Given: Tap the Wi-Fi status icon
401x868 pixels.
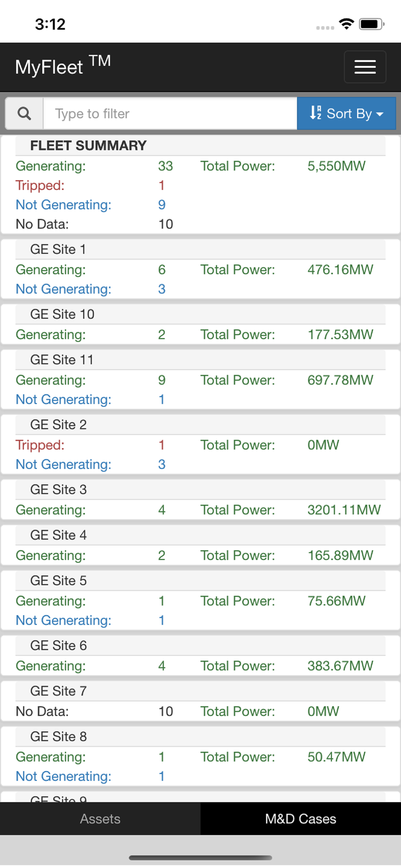Looking at the screenshot, I should (x=346, y=24).
